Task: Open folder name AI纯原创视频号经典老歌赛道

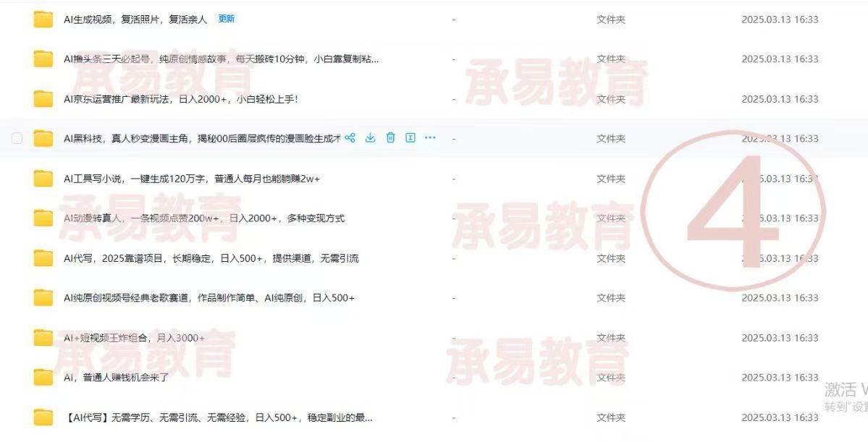Action: pyautogui.click(x=209, y=298)
